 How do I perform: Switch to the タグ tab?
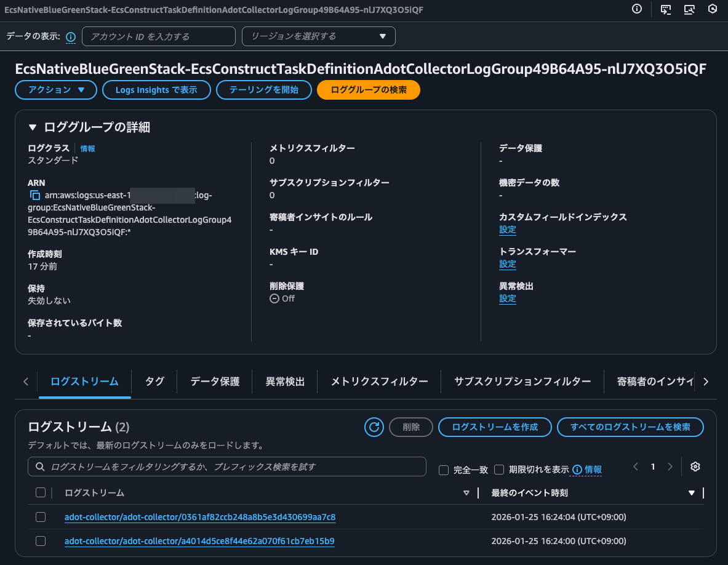154,381
